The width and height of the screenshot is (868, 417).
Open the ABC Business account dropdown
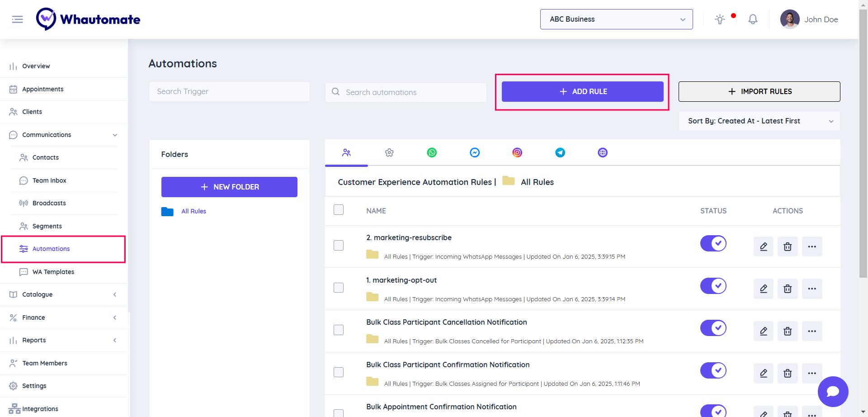[616, 19]
